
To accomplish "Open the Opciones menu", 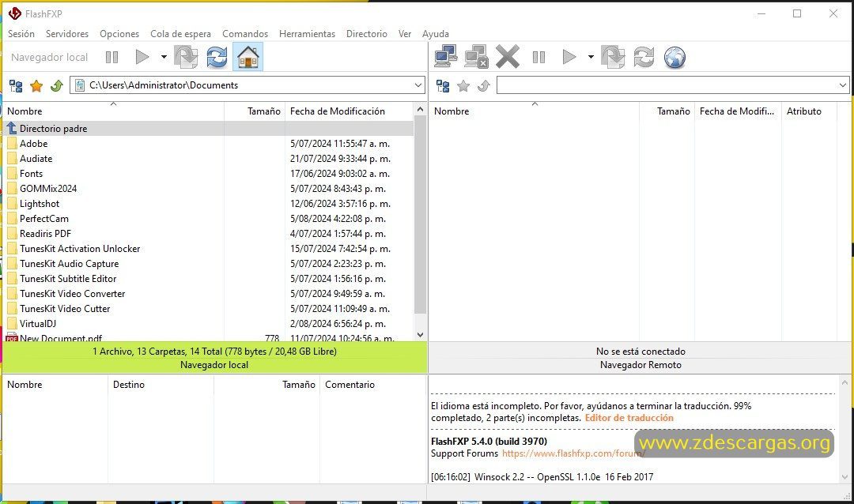I will [x=119, y=34].
